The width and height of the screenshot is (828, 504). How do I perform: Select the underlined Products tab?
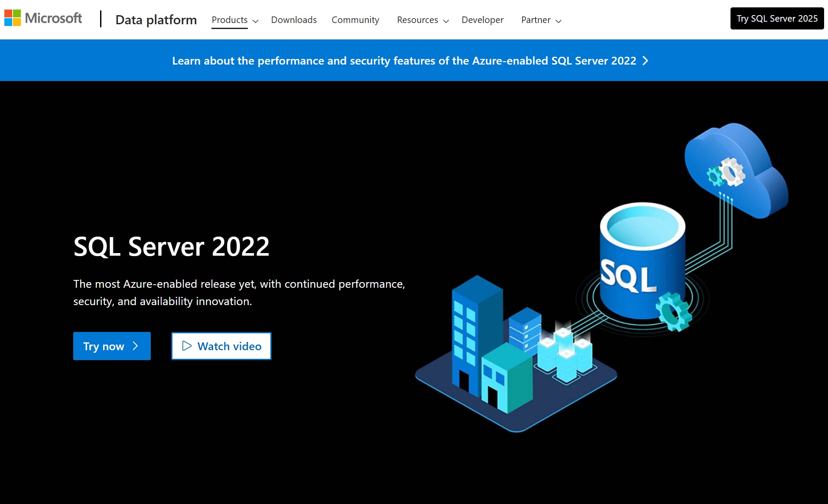click(230, 20)
